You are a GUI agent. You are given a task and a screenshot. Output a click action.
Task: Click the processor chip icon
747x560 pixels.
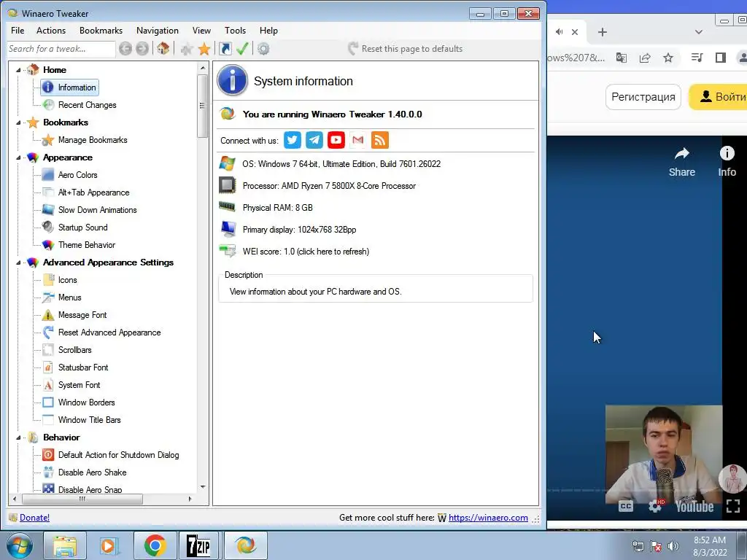tap(228, 185)
